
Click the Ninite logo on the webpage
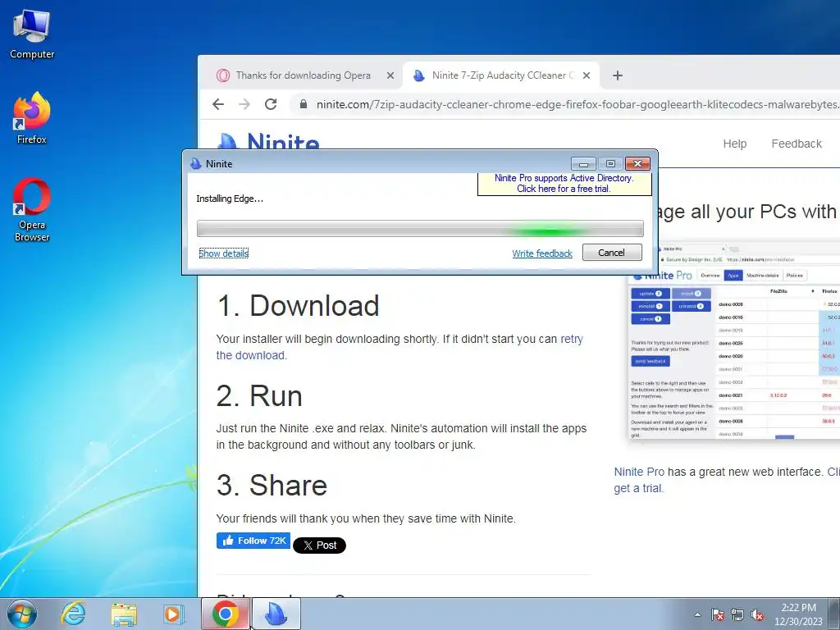(x=269, y=140)
